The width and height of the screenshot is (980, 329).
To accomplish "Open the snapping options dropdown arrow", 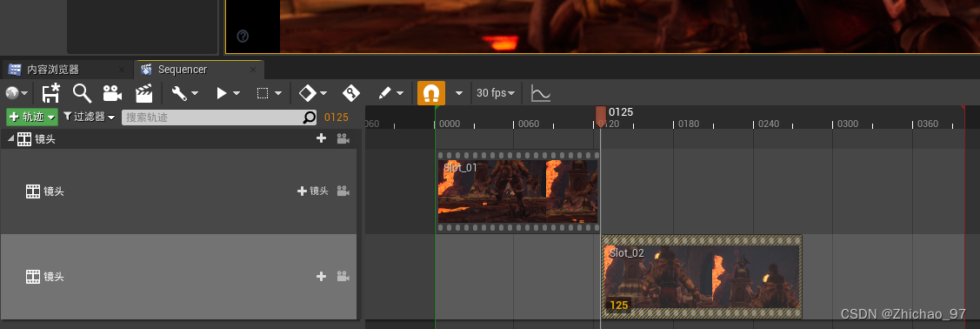I will pyautogui.click(x=459, y=93).
